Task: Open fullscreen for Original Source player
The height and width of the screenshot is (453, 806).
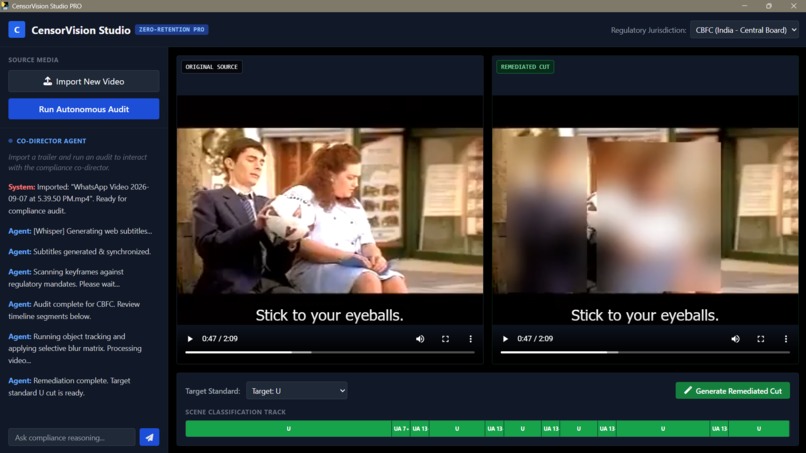Action: point(445,339)
